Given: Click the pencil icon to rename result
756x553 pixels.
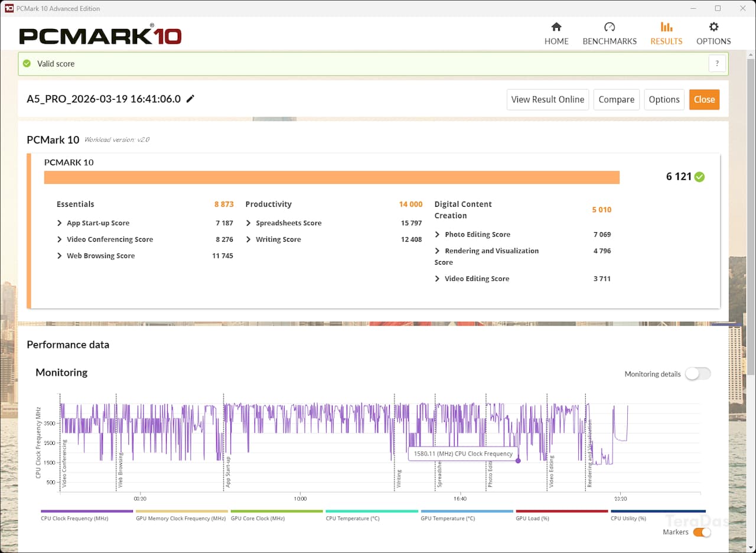Looking at the screenshot, I should [x=190, y=99].
